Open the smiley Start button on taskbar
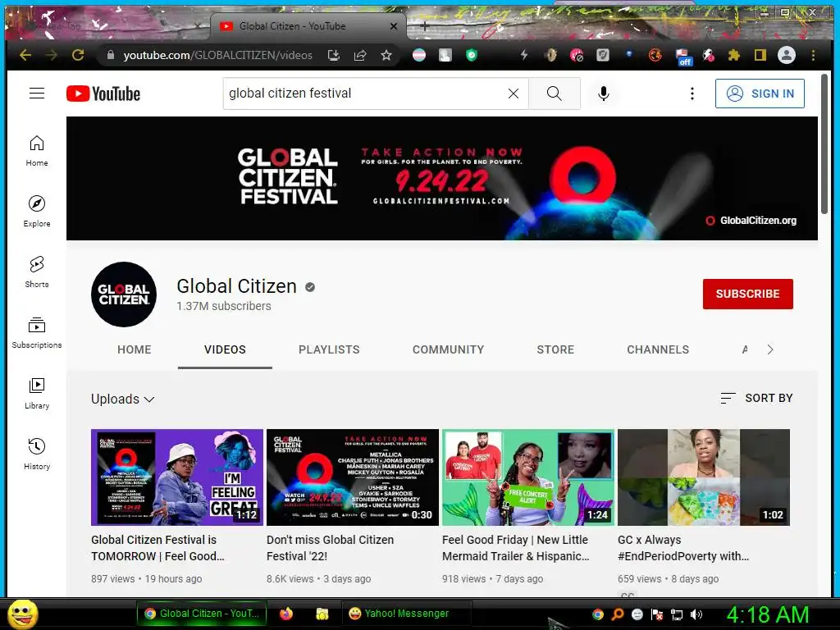 (22, 614)
